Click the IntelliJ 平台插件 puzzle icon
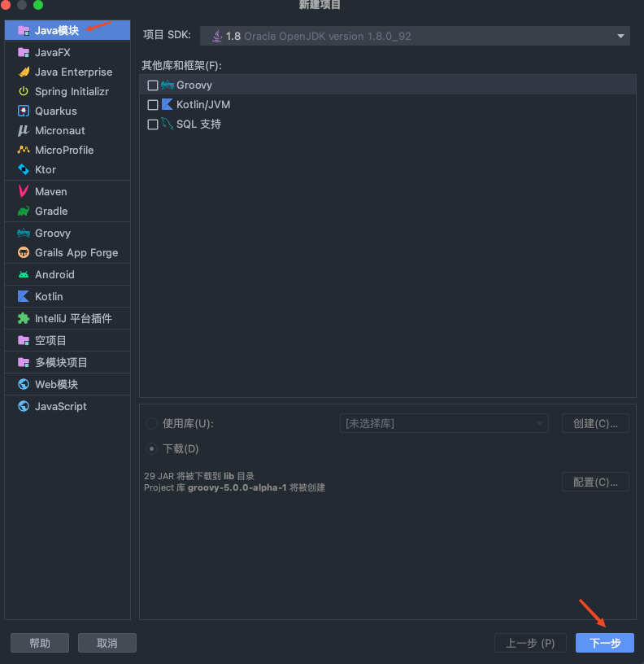This screenshot has width=644, height=664. (24, 318)
